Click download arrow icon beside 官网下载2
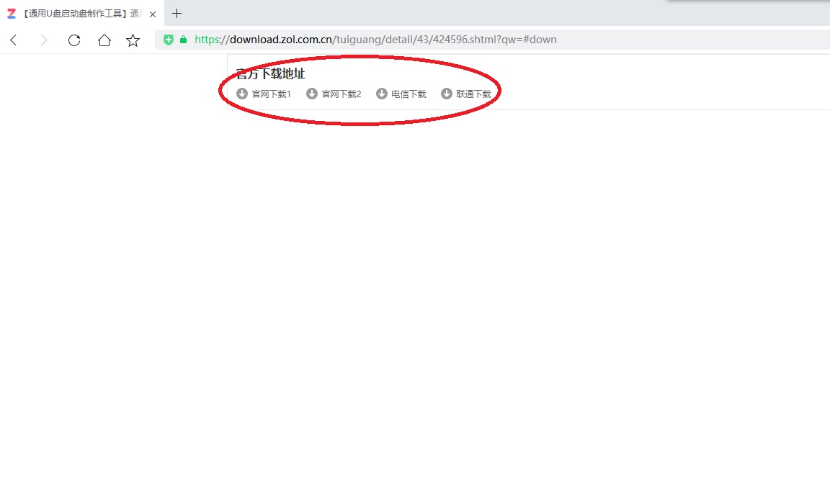The width and height of the screenshot is (830, 504). point(312,94)
